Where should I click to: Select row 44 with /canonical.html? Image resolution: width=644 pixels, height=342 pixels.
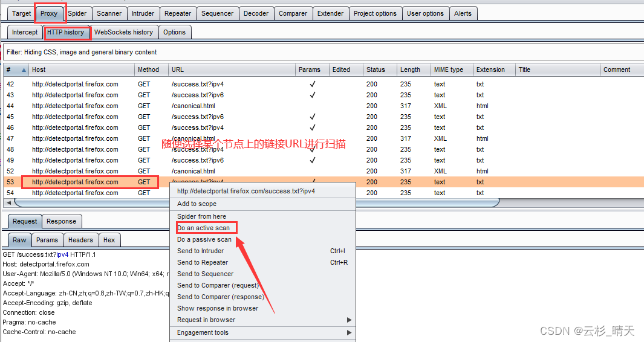[x=324, y=106]
